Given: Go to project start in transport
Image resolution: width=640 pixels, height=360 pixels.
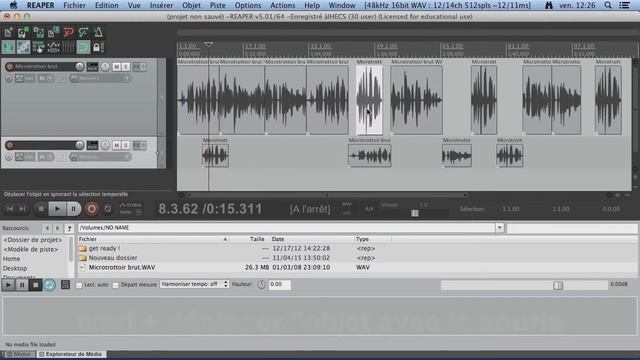Looking at the screenshot, I should (9, 209).
